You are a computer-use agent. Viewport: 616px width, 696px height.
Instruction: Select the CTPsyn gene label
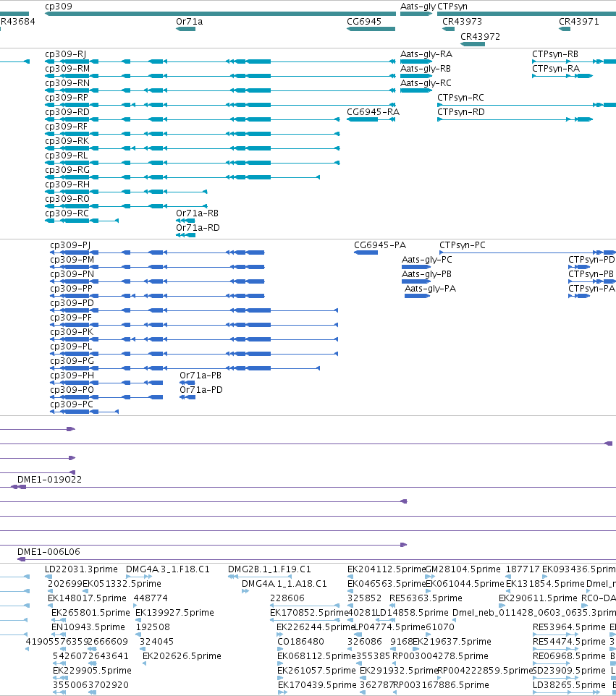coord(452,7)
